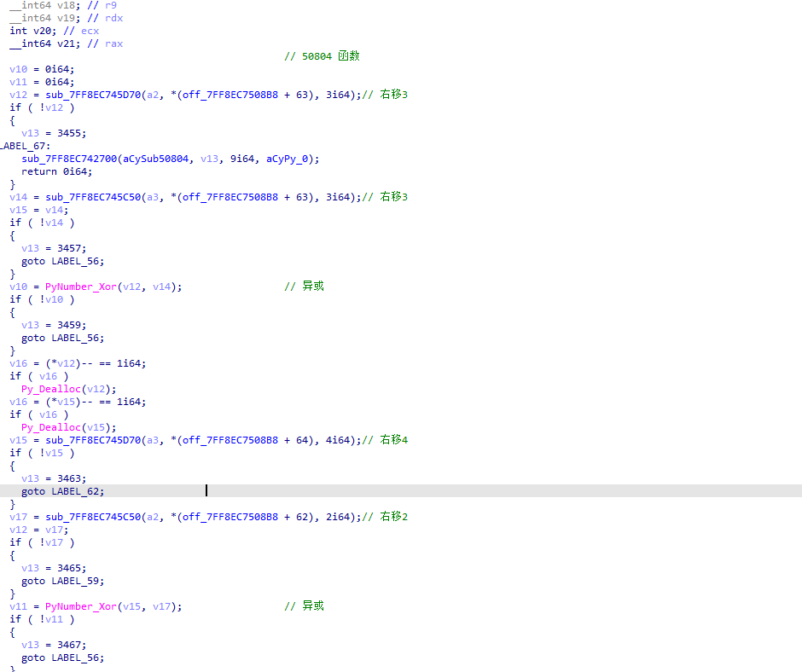Click sub_7FF8EC745C50 in the v17 assignment
Screen dimensions: 802x672
coord(84,517)
